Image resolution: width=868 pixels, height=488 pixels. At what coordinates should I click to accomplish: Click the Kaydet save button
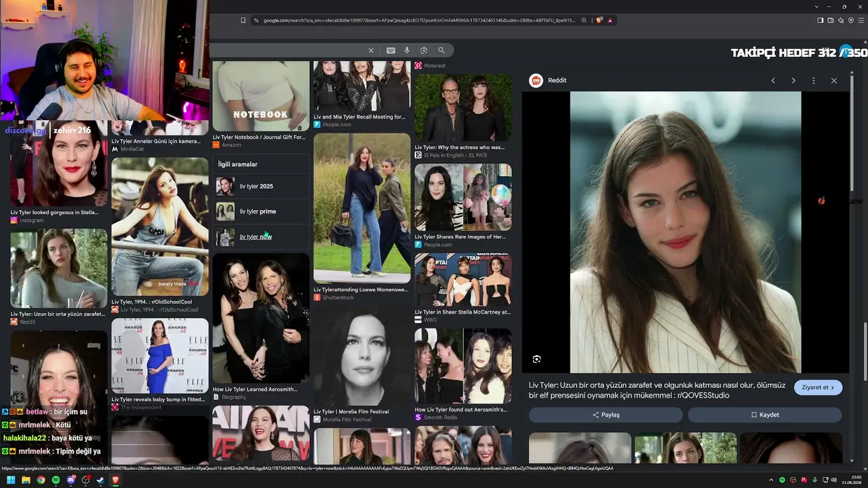765,415
